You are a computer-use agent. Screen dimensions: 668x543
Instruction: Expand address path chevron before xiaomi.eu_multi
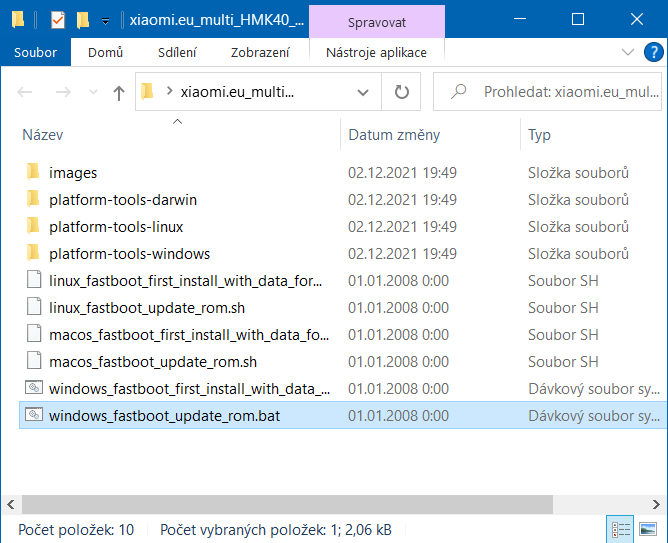coord(170,91)
